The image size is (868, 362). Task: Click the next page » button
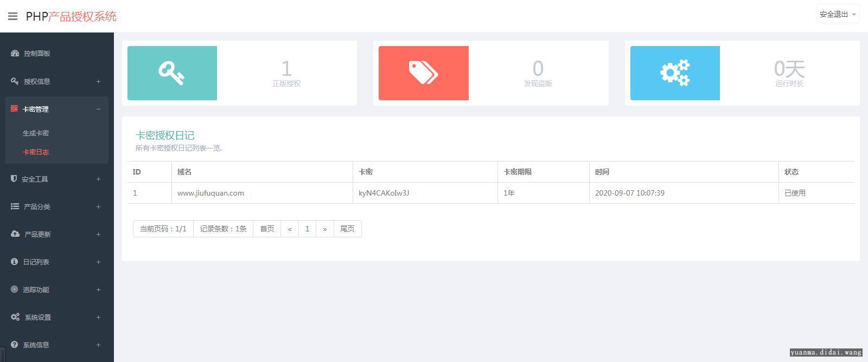tap(324, 229)
